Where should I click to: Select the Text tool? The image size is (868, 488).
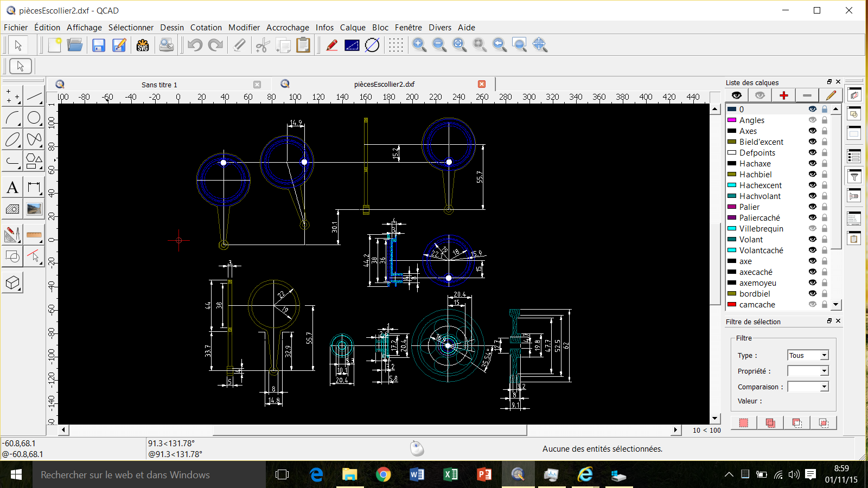coord(12,188)
